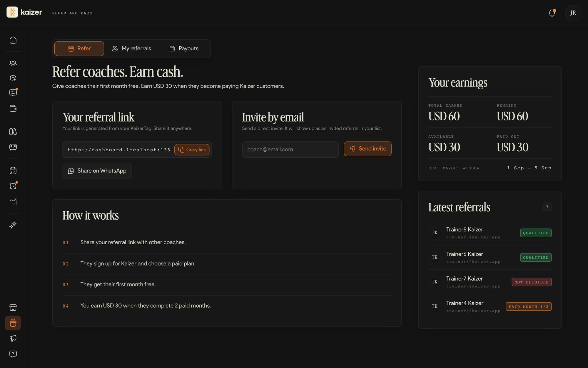Open the chat messages icon in sidebar
The height and width of the screenshot is (368, 588).
pyautogui.click(x=13, y=93)
